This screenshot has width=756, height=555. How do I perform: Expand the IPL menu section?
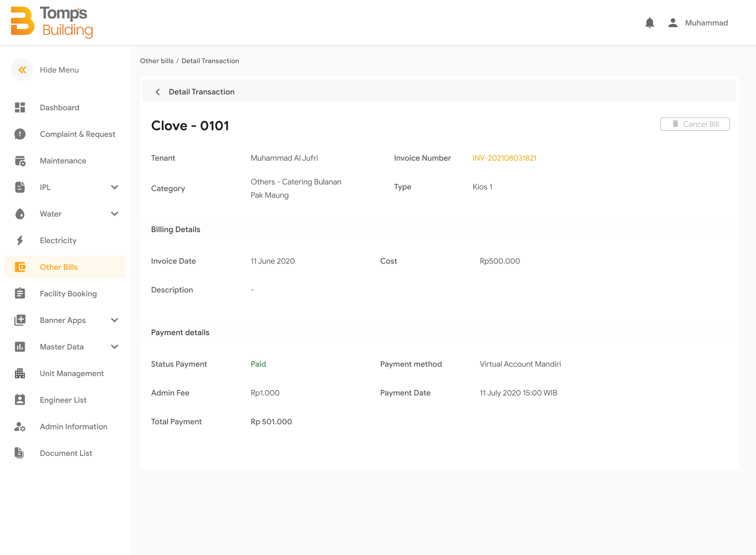115,187
